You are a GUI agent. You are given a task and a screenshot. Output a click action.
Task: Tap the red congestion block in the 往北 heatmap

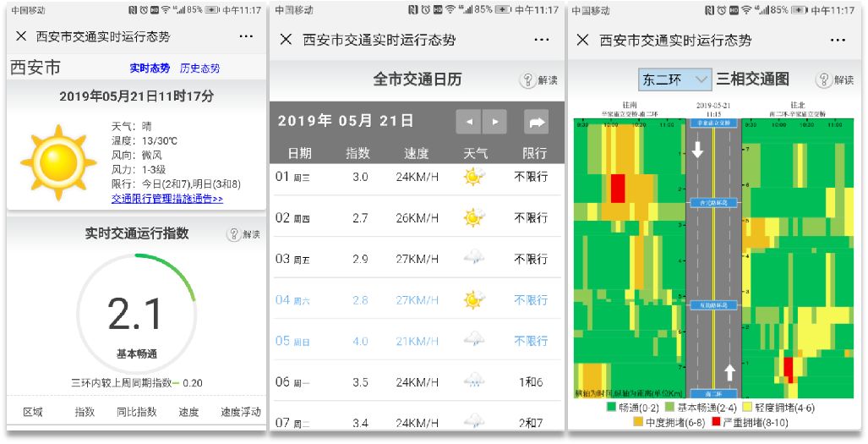pyautogui.click(x=789, y=369)
